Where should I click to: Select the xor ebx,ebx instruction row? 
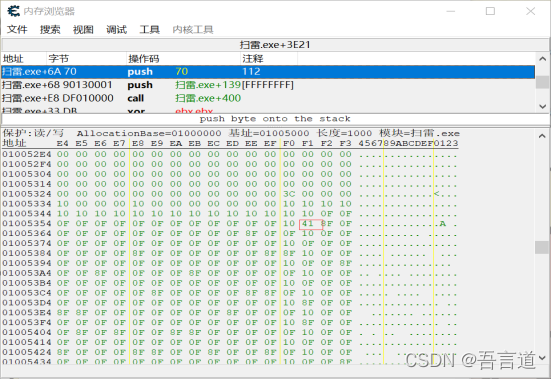point(268,110)
